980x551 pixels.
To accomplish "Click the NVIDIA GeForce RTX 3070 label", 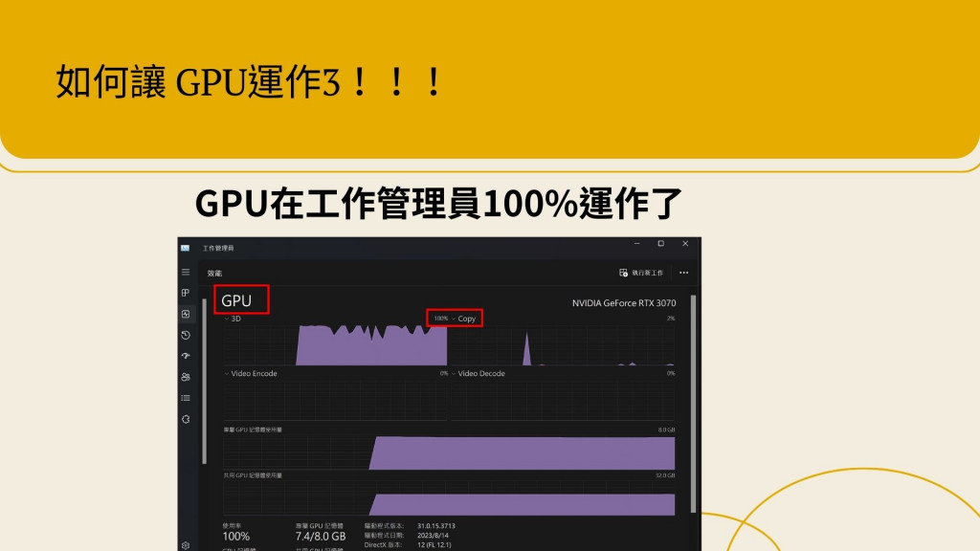I will coord(624,303).
